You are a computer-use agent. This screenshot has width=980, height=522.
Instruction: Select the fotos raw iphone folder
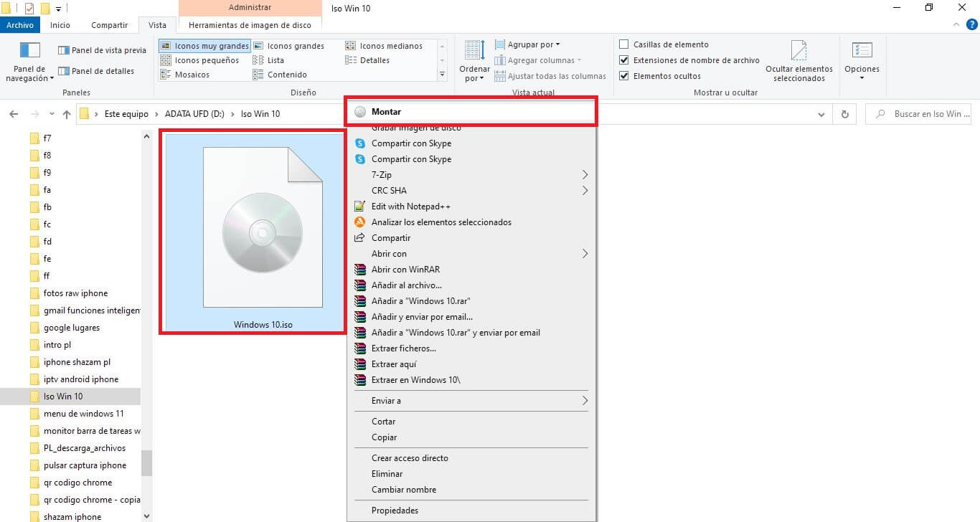[75, 293]
